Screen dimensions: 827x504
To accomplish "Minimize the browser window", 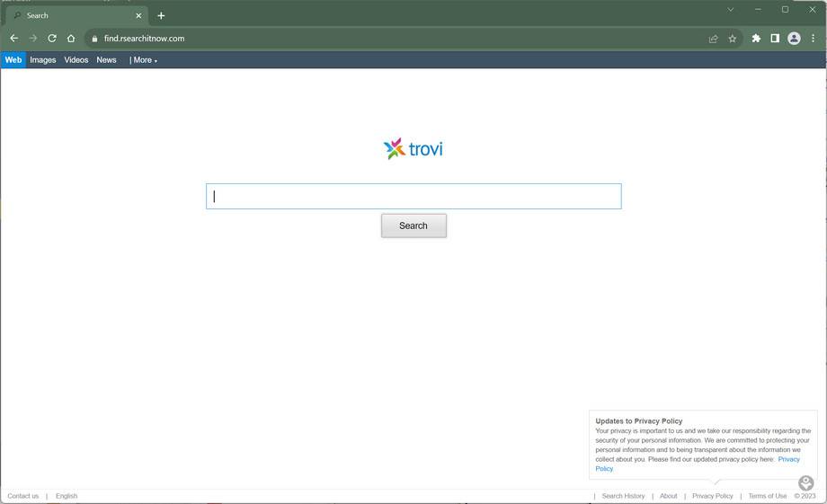I will (758, 10).
